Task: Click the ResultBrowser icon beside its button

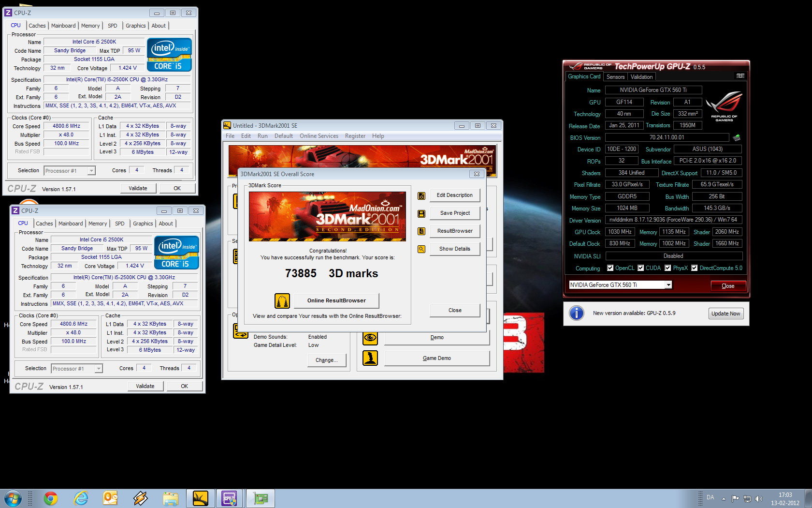Action: 421,231
